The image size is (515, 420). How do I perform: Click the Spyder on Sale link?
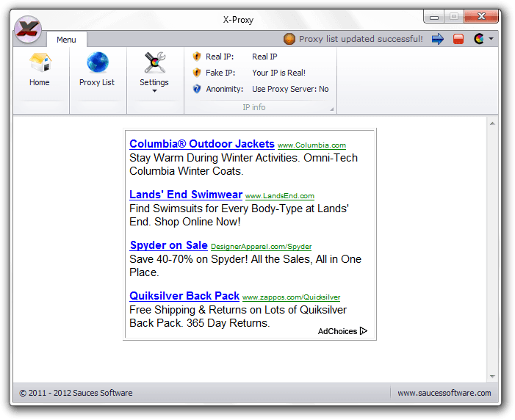click(x=169, y=245)
